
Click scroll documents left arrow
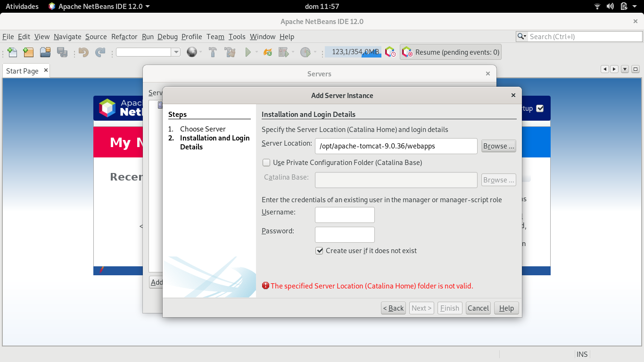pos(605,69)
